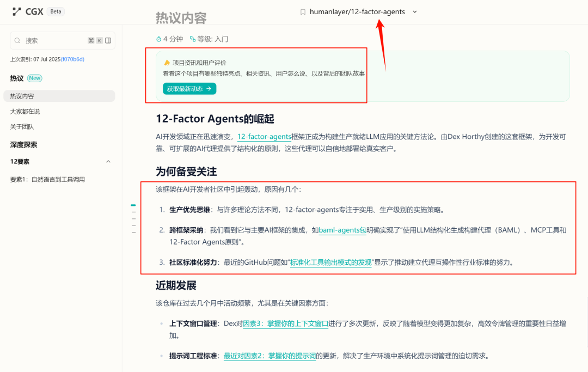Click the 近期发展 heading
Screen dimensions: 588x372
[176, 286]
